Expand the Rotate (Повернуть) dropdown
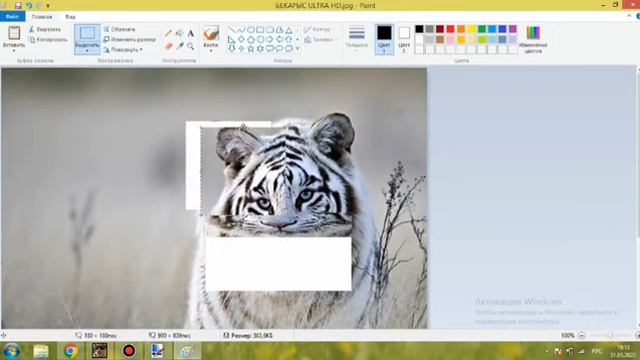Viewport: 640px width, 360px height. pos(141,50)
